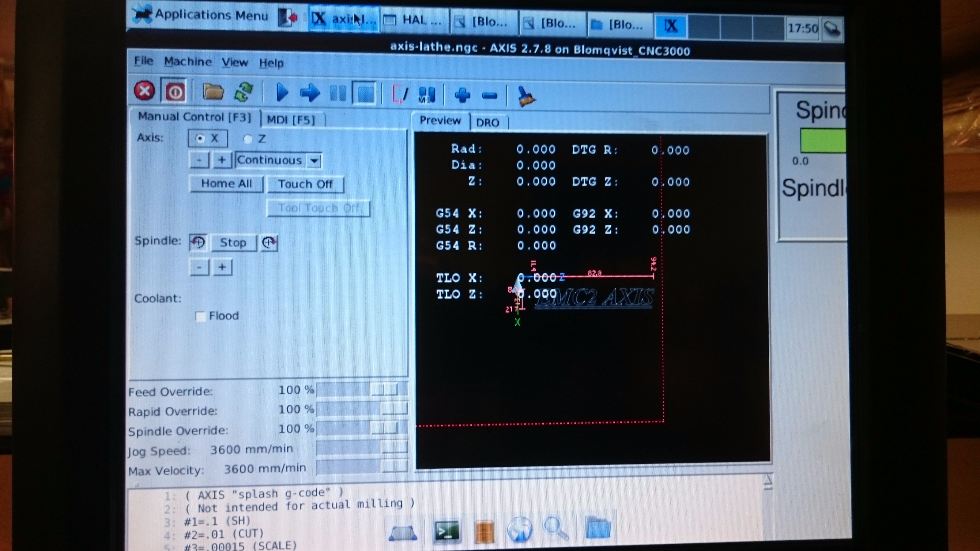Zoom in with the blue plus icon
Viewport: 980px width, 551px height.
click(x=463, y=95)
